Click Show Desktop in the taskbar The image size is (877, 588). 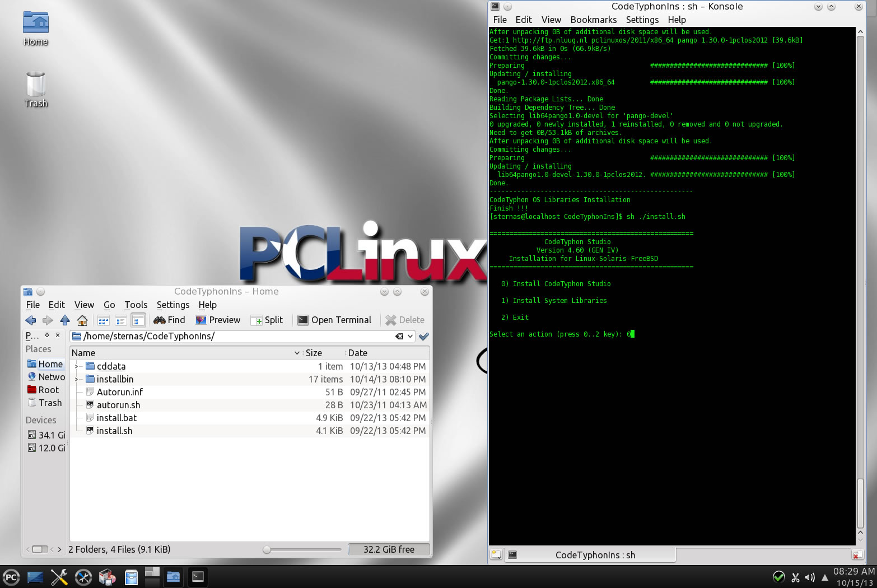tap(35, 577)
